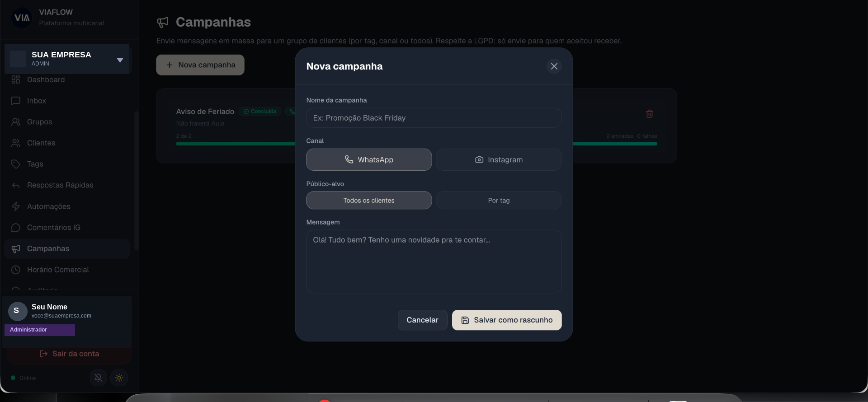This screenshot has width=868, height=402.
Task: Click the user avatar with letter S
Action: [17, 311]
